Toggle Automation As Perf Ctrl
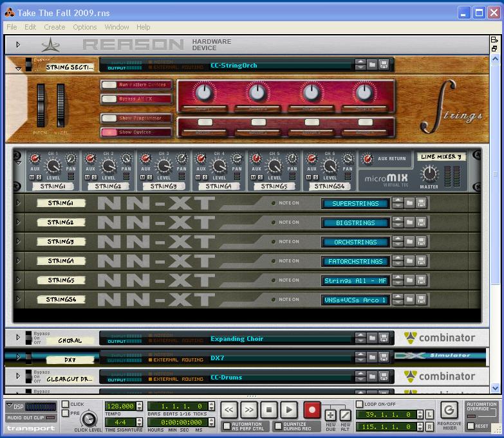 (227, 426)
